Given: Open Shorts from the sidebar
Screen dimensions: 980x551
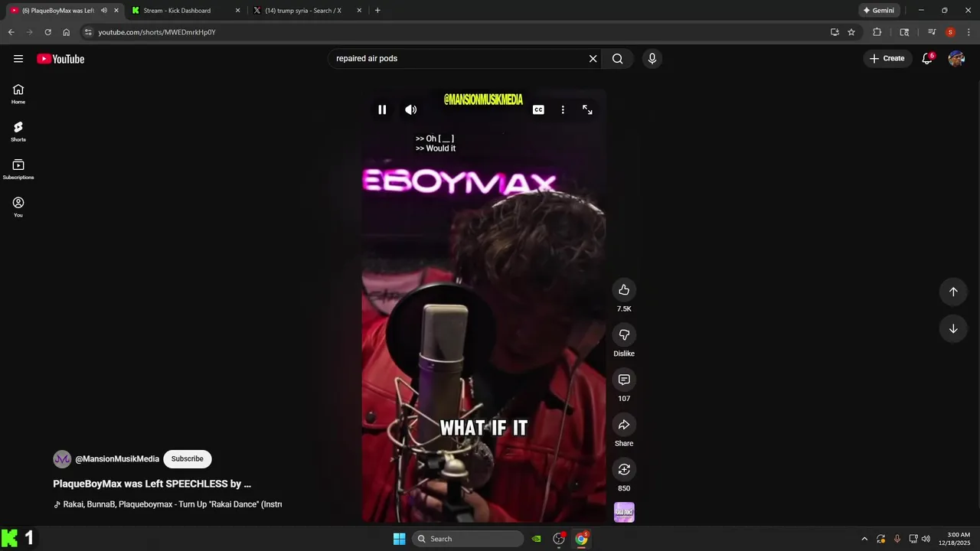Looking at the screenshot, I should (18, 132).
